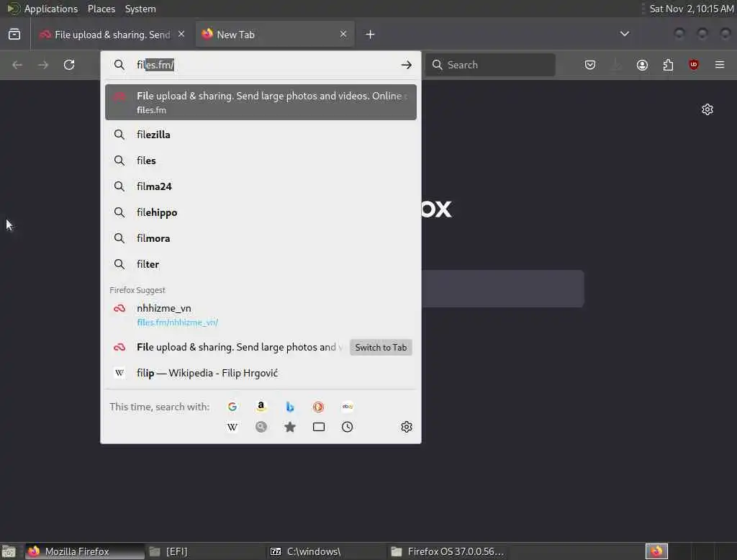Screen dimensions: 737x560
Task: Choose the filter search suggestion
Action: pyautogui.click(x=261, y=263)
